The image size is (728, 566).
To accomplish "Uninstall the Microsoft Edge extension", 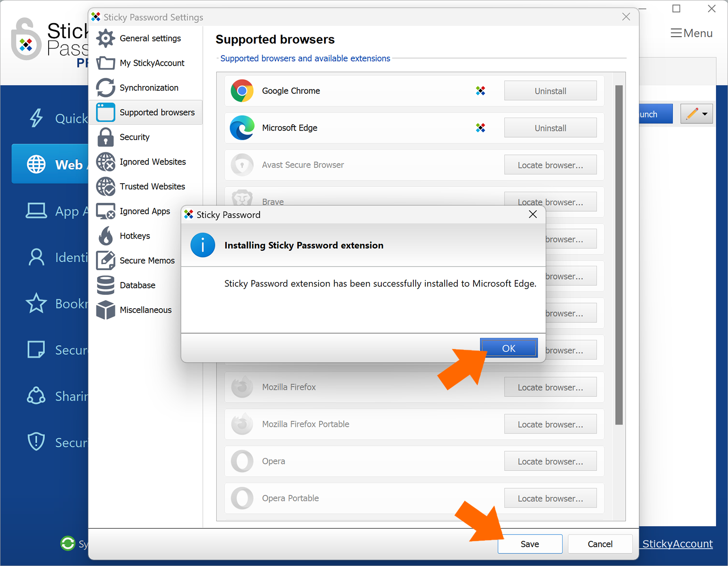I will tap(550, 128).
